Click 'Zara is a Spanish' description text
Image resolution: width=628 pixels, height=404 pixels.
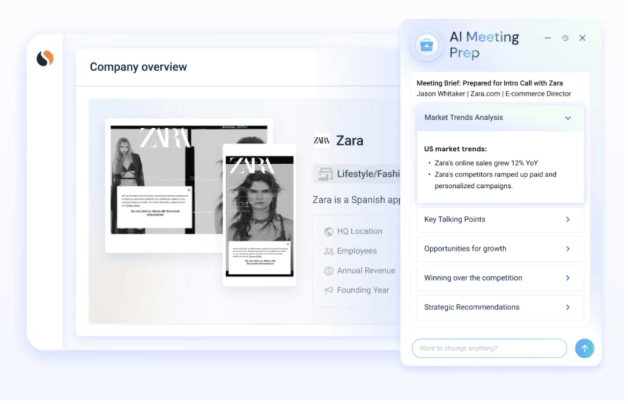tap(356, 200)
